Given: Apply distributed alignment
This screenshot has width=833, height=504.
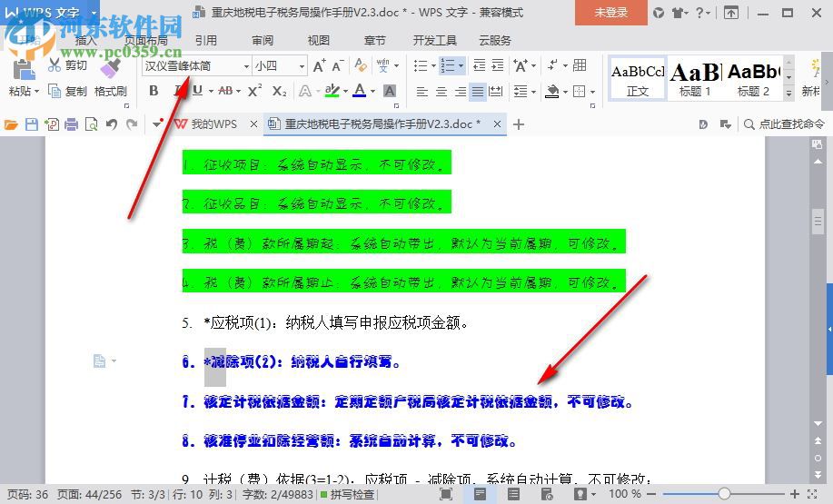Looking at the screenshot, I should [x=496, y=92].
